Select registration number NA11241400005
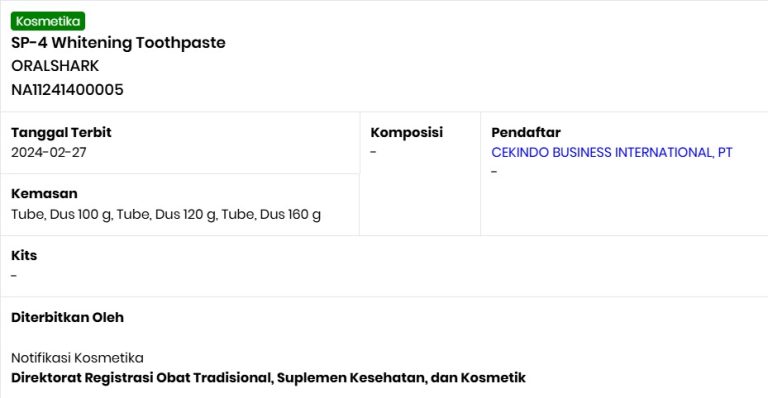Viewport: 768px width, 398px height. click(x=67, y=90)
